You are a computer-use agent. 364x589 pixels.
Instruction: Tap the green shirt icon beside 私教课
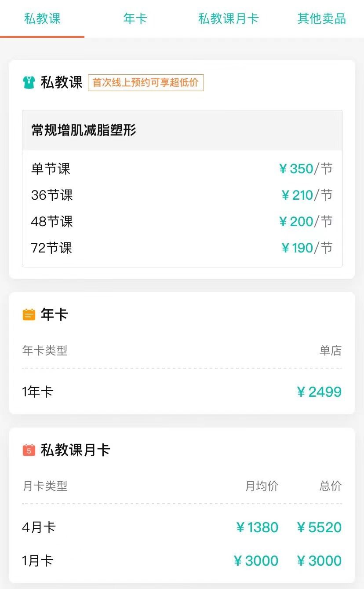pyautogui.click(x=29, y=83)
